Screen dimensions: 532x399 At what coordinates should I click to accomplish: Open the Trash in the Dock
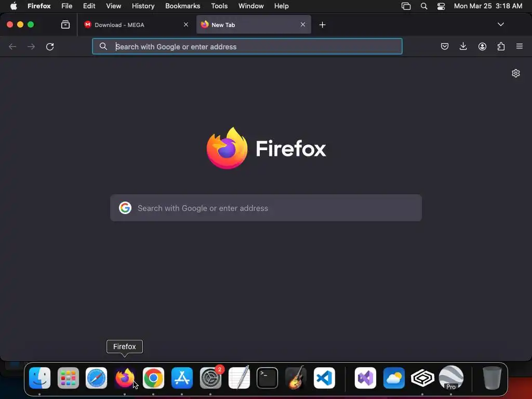point(492,378)
